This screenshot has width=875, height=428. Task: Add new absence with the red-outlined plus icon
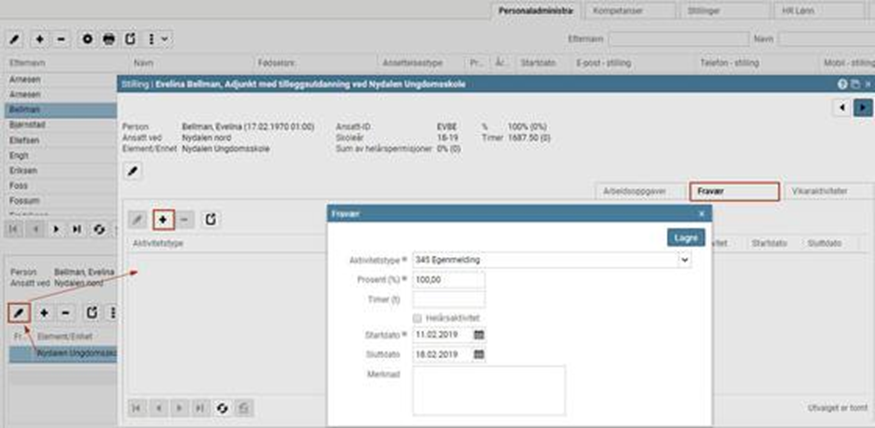pos(164,219)
